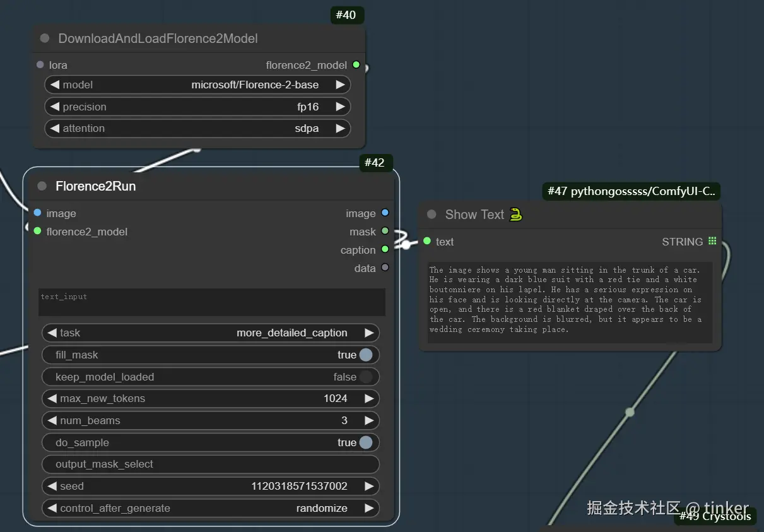This screenshot has width=764, height=532.
Task: Open the task dropdown showing more_detailed_caption
Action: 211,333
